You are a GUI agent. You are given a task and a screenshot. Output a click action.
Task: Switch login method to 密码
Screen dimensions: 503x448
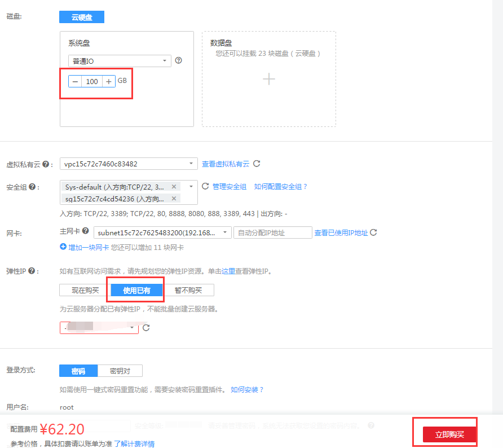[x=78, y=371]
